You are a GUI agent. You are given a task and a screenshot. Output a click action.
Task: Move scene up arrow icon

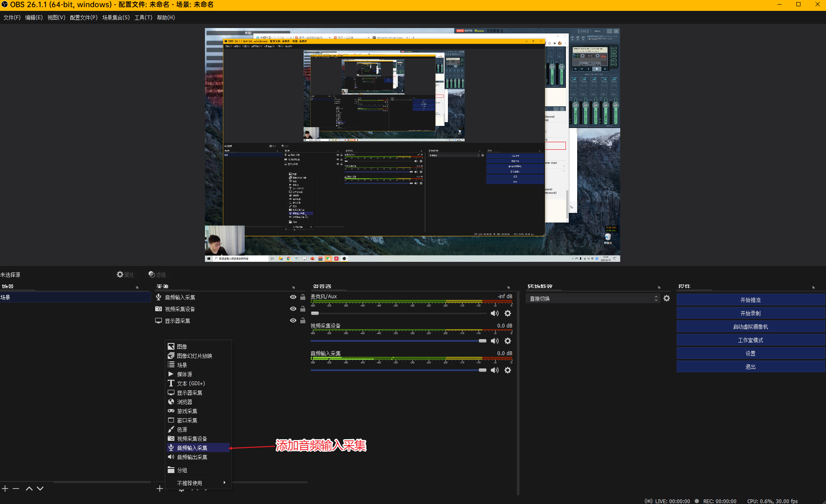click(29, 489)
